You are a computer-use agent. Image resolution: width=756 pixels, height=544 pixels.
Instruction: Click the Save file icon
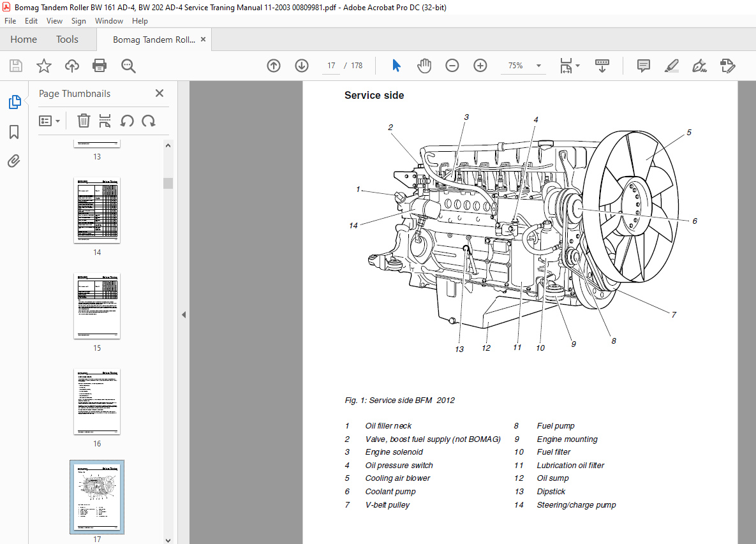pyautogui.click(x=16, y=66)
